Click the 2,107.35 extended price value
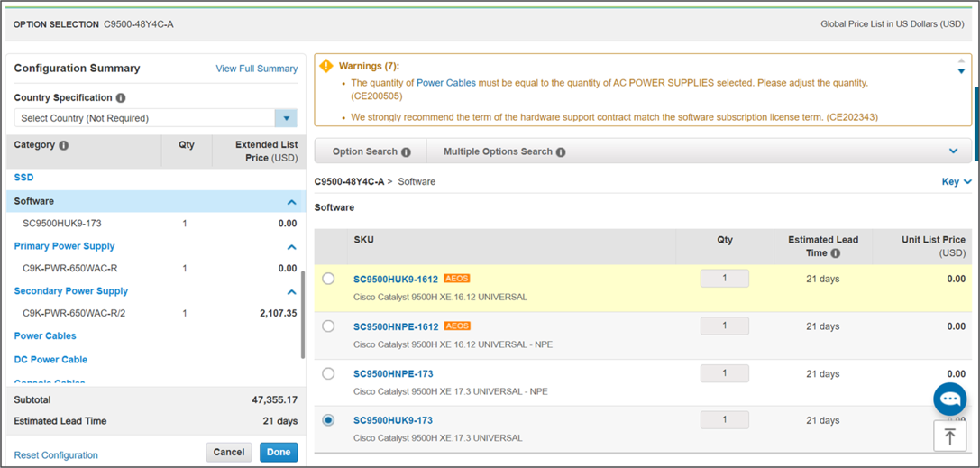 point(278,313)
